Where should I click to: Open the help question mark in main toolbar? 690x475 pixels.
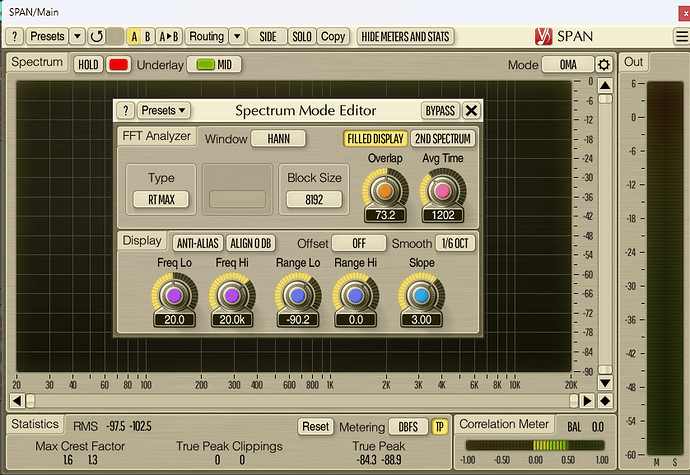click(15, 37)
